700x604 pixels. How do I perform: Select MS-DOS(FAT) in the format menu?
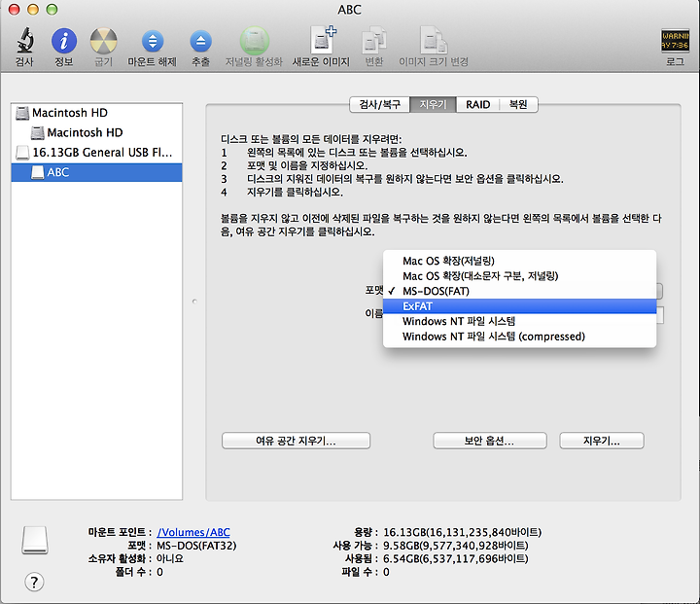pos(519,291)
